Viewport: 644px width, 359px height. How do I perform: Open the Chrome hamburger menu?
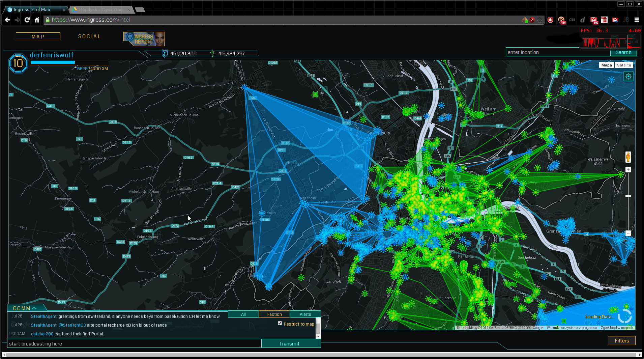click(637, 20)
